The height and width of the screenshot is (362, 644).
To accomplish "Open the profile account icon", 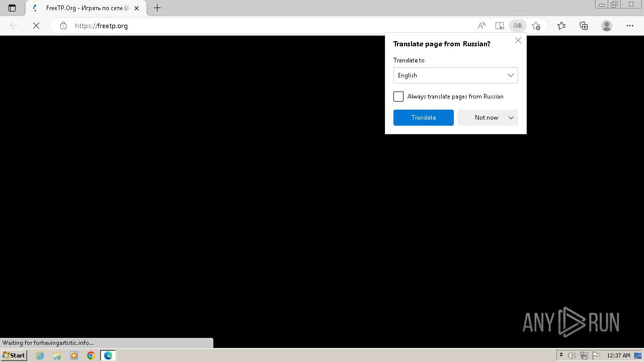I will tap(607, 26).
